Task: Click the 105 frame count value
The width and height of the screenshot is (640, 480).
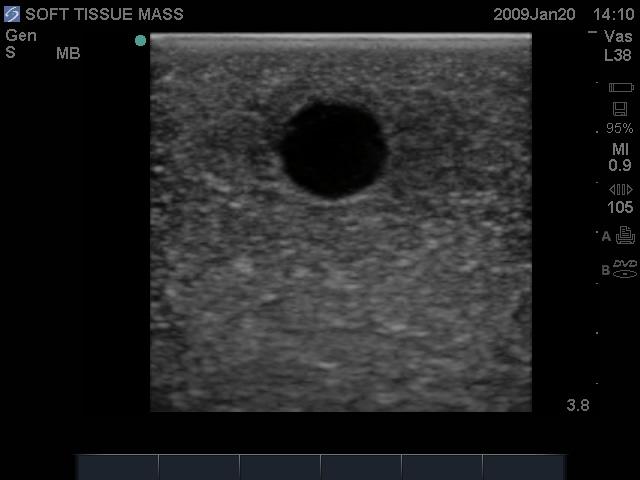Action: click(620, 208)
